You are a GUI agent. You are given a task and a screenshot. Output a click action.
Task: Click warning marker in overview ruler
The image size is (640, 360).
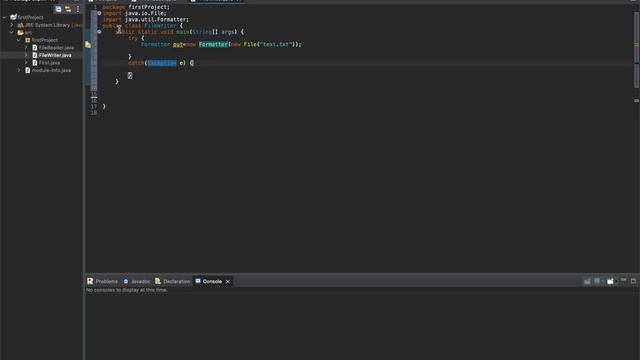coord(636,44)
